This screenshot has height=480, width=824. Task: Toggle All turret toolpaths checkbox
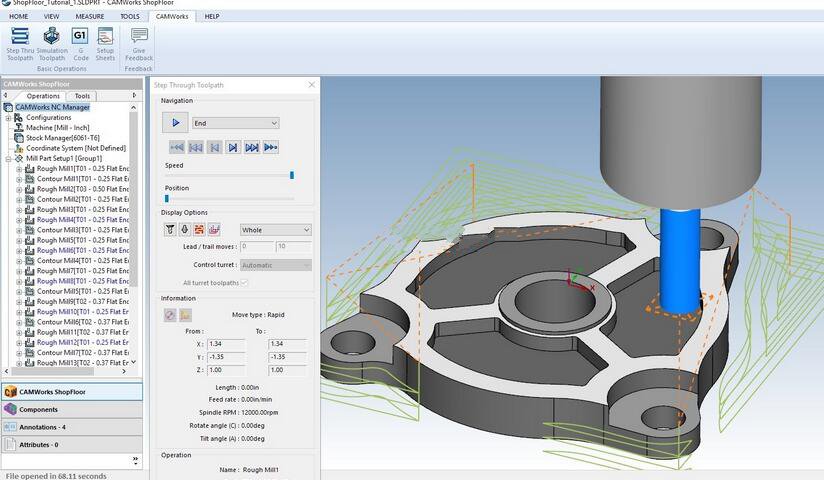(x=244, y=283)
